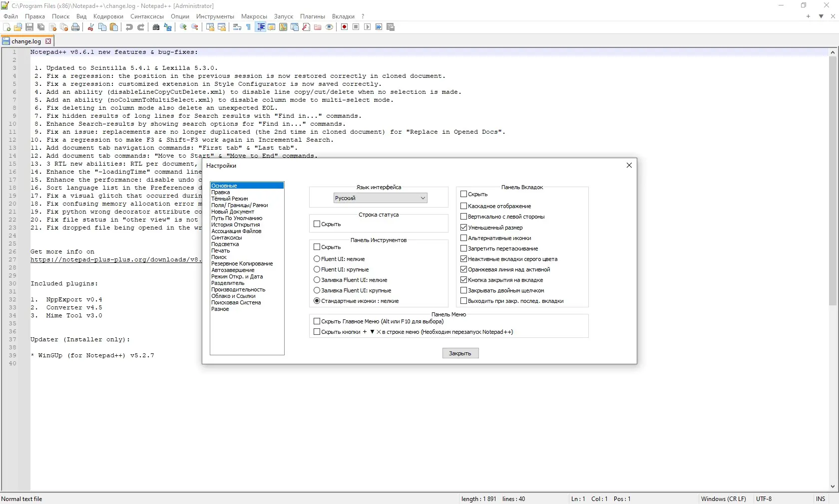The image size is (839, 504).
Task: Click the Open file toolbar icon
Action: point(18,27)
